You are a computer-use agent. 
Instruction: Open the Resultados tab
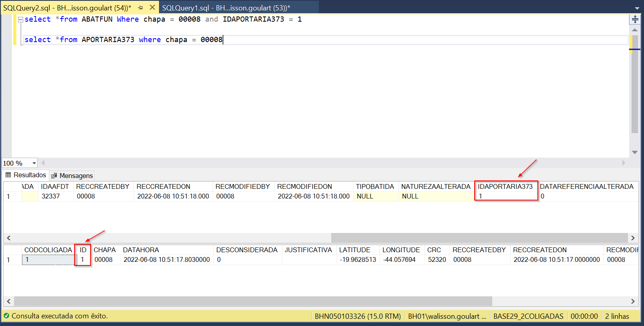click(x=26, y=175)
